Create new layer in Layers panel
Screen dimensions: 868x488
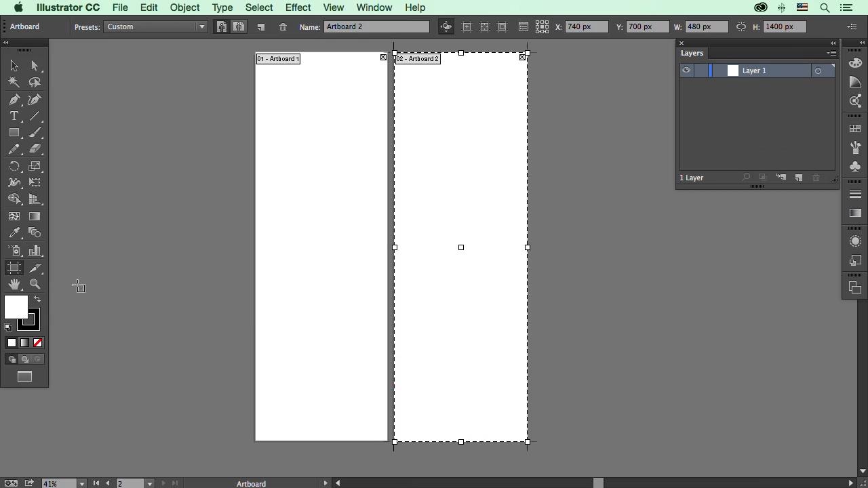(799, 178)
